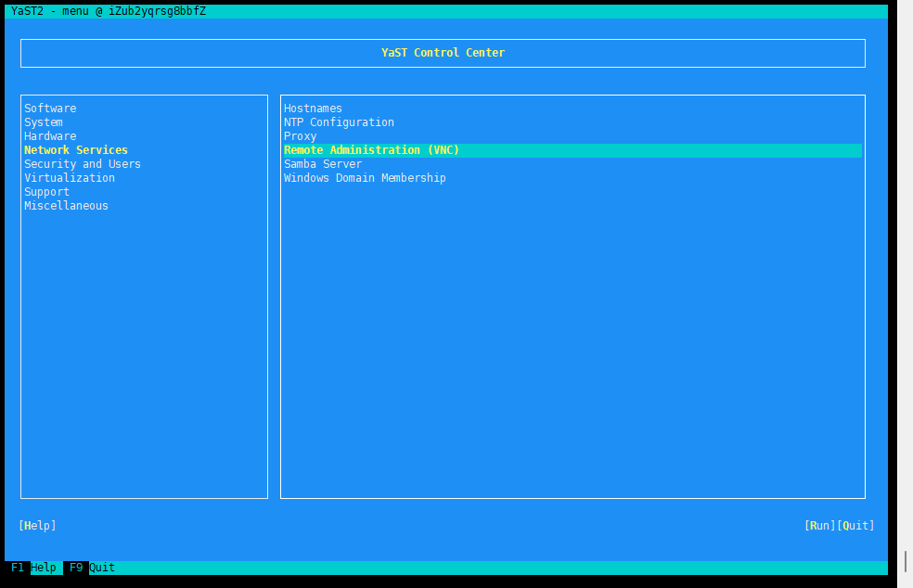Open the Proxy module
The width and height of the screenshot is (913, 588).
tap(300, 136)
